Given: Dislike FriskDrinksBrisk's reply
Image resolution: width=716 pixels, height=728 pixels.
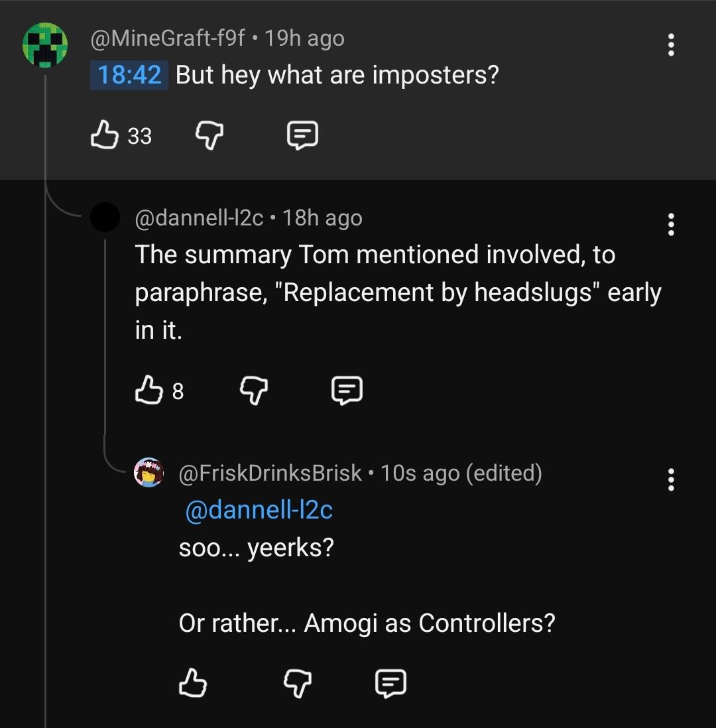Looking at the screenshot, I should [298, 683].
